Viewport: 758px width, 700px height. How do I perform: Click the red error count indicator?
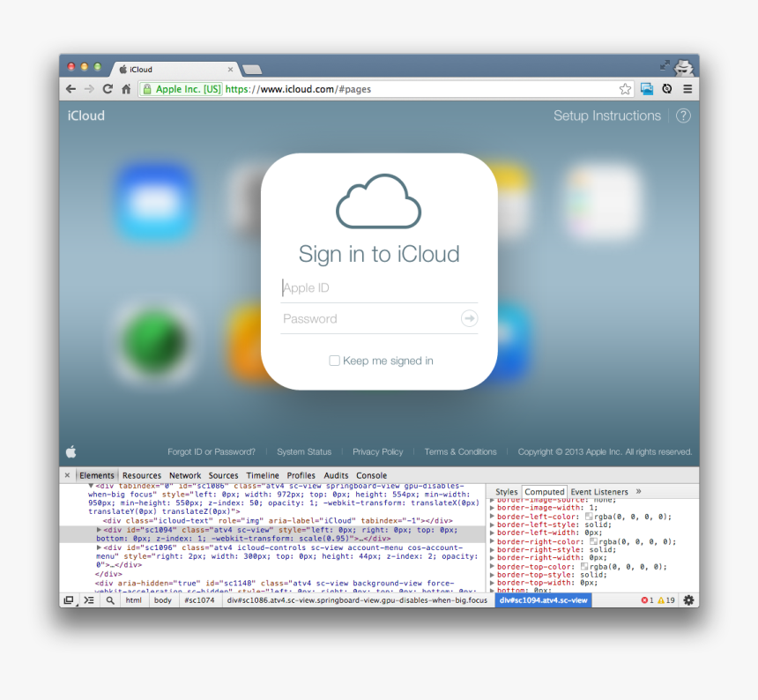pos(647,600)
